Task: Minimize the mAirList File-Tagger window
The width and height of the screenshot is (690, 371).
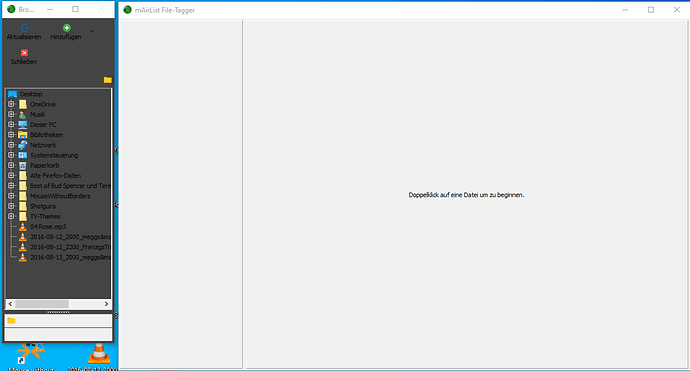Action: [625, 10]
